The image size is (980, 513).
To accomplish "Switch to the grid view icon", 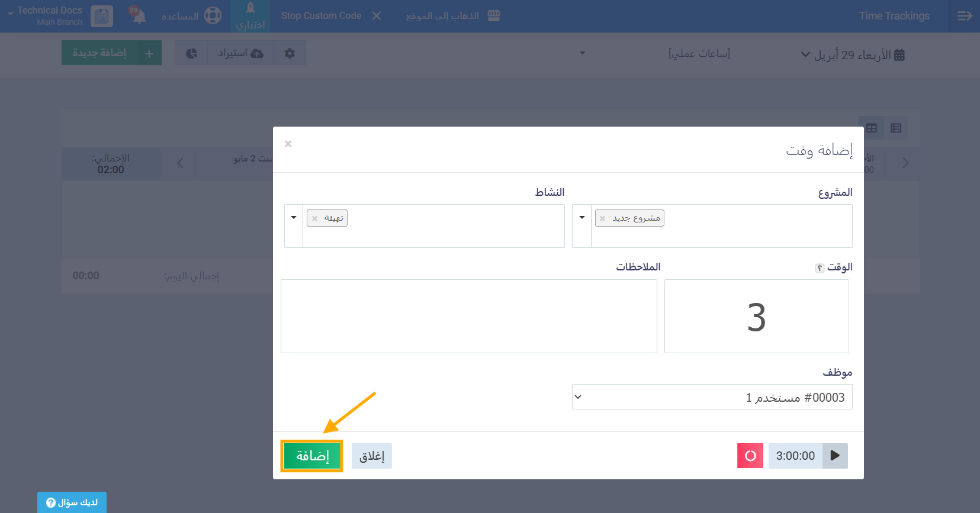I will coord(872,128).
